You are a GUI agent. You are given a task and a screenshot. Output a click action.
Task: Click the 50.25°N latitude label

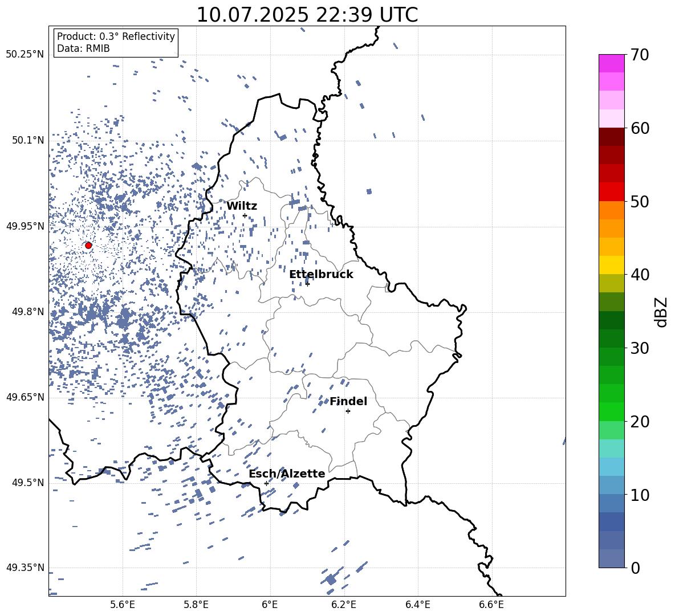[x=25, y=55]
